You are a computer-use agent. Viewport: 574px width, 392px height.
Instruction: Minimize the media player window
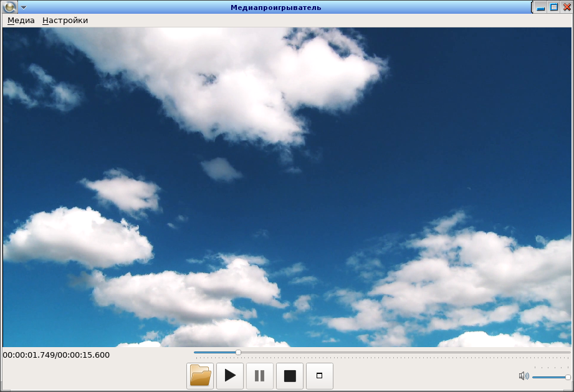541,7
